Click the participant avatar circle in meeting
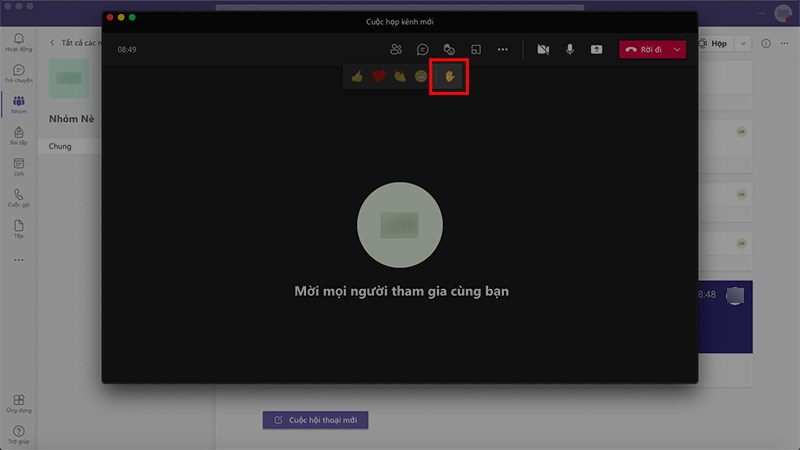 tap(399, 225)
